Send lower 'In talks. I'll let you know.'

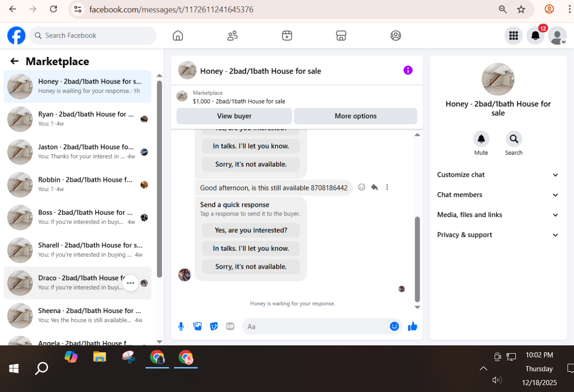click(x=251, y=248)
